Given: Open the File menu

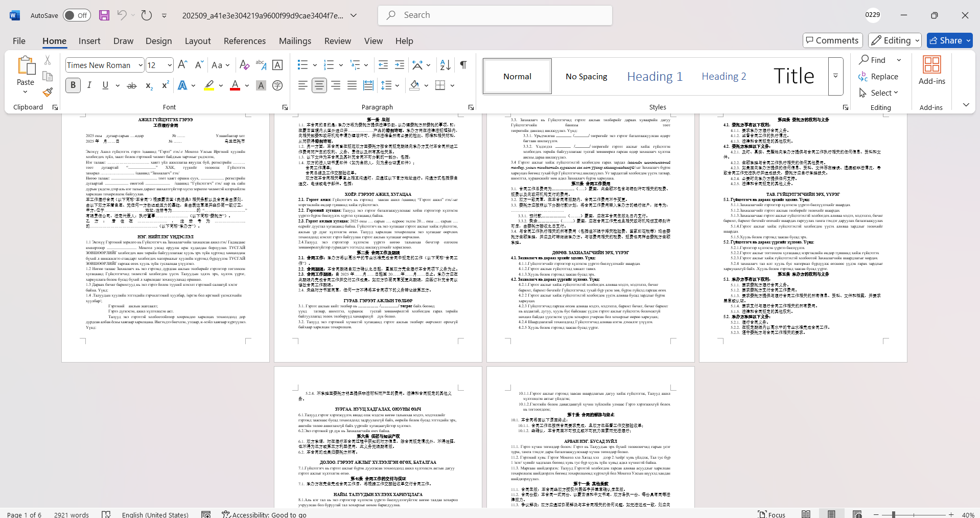Looking at the screenshot, I should point(19,41).
